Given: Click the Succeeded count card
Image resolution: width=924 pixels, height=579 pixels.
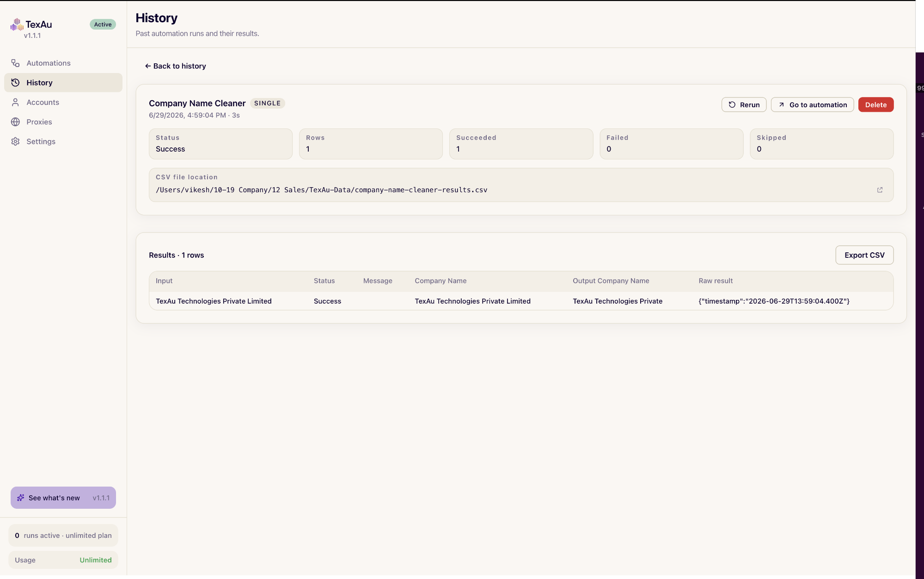Looking at the screenshot, I should (x=521, y=144).
